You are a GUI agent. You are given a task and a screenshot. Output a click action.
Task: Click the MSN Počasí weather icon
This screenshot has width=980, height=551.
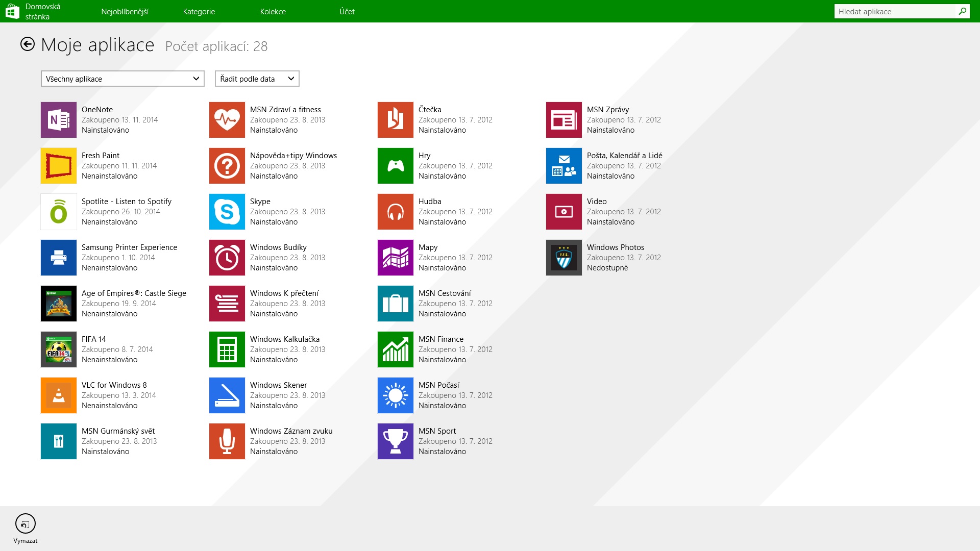[396, 395]
